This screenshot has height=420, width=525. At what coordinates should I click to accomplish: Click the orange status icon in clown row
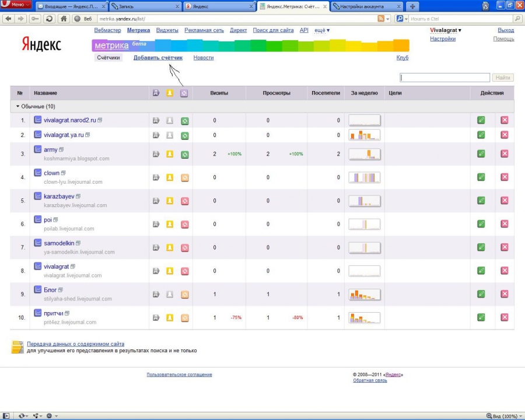point(185,177)
